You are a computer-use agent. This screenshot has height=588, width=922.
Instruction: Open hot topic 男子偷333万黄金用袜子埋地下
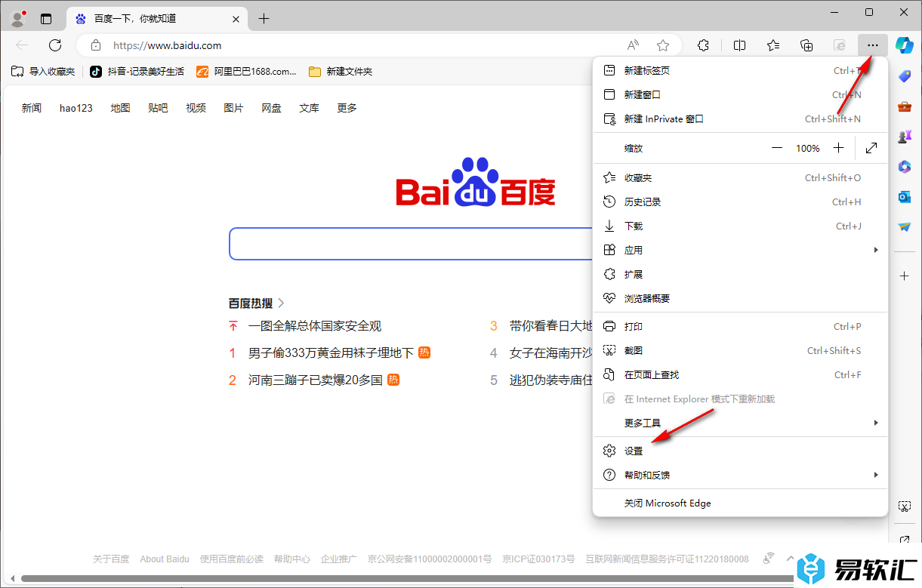click(x=331, y=353)
